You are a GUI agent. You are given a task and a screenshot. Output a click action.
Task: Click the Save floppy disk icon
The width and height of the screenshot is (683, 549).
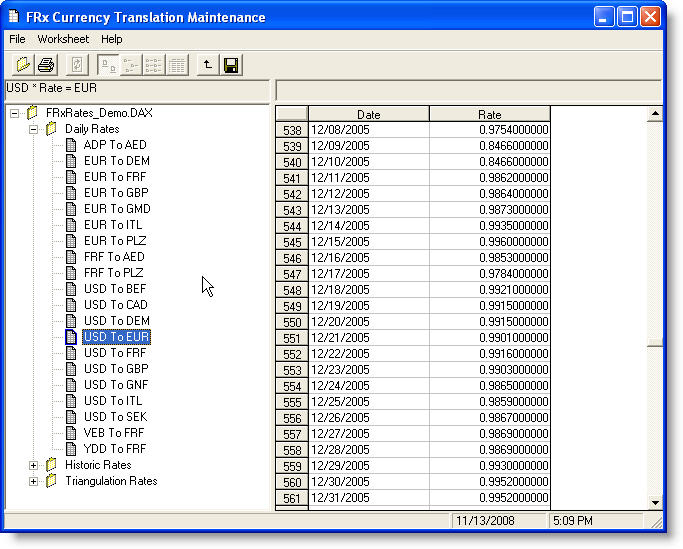click(231, 65)
